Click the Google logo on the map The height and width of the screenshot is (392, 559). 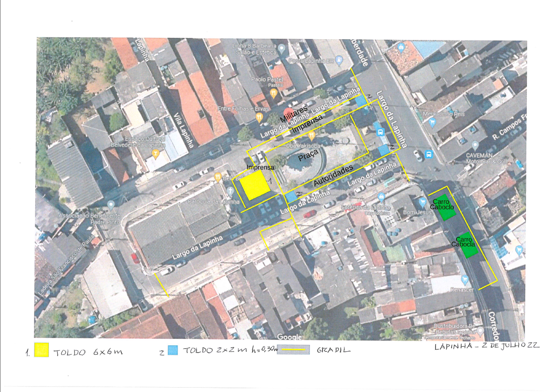290,337
